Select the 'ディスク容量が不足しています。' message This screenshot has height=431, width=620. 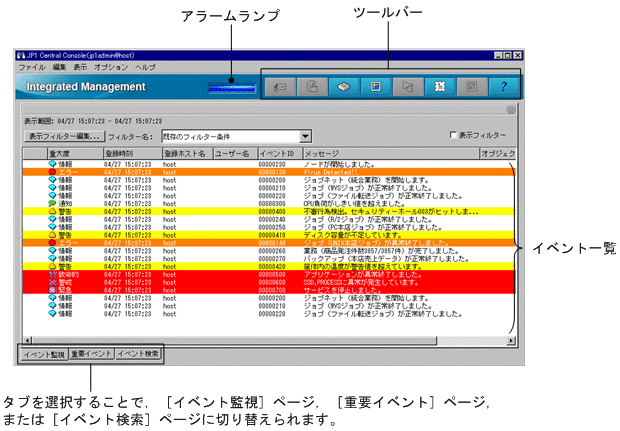tap(352, 235)
